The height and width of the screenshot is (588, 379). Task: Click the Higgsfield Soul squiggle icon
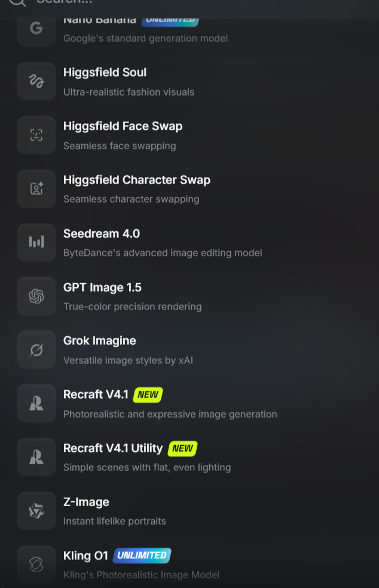pyautogui.click(x=36, y=81)
